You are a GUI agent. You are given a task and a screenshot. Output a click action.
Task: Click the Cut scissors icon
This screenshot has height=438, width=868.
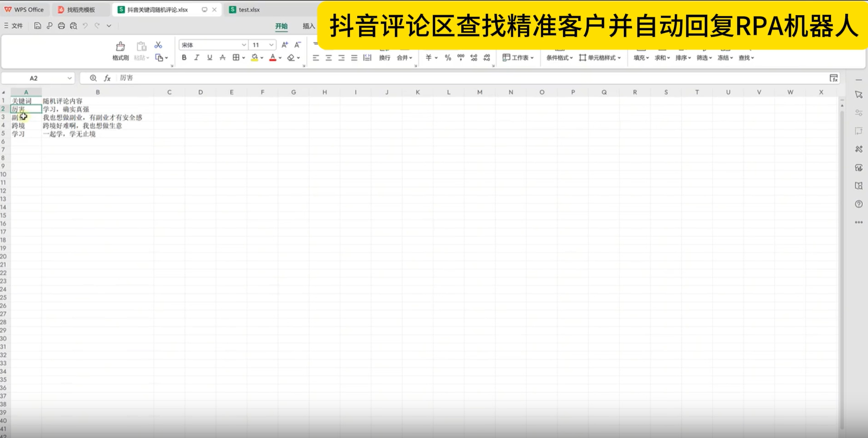coord(159,45)
